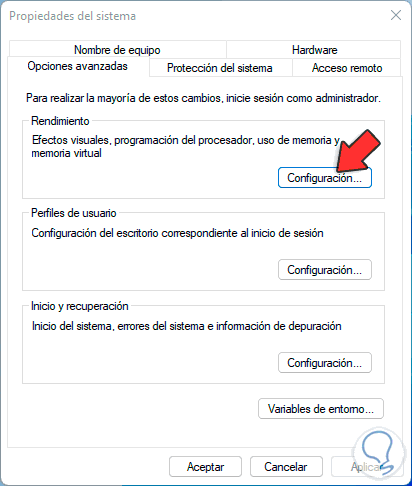The width and height of the screenshot is (412, 486).
Task: Click the red arrow annotation
Action: (357, 150)
